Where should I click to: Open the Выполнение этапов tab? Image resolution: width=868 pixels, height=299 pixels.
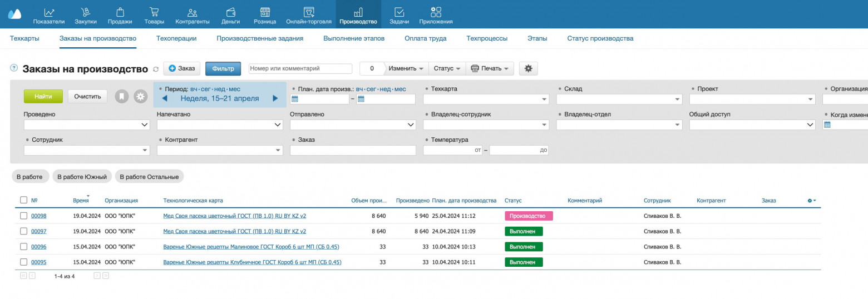pyautogui.click(x=353, y=38)
